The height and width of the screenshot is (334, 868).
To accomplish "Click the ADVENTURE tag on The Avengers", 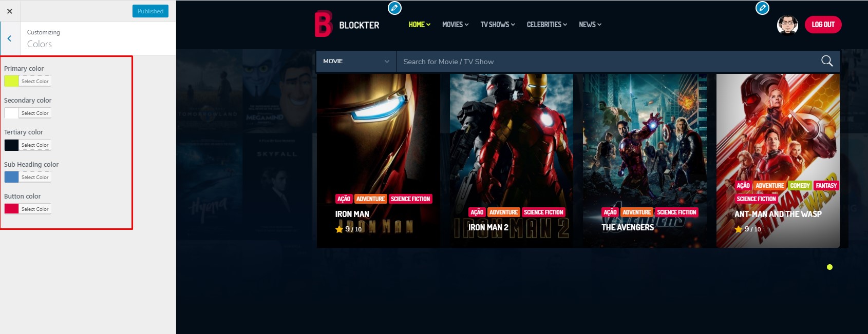I will coord(637,212).
